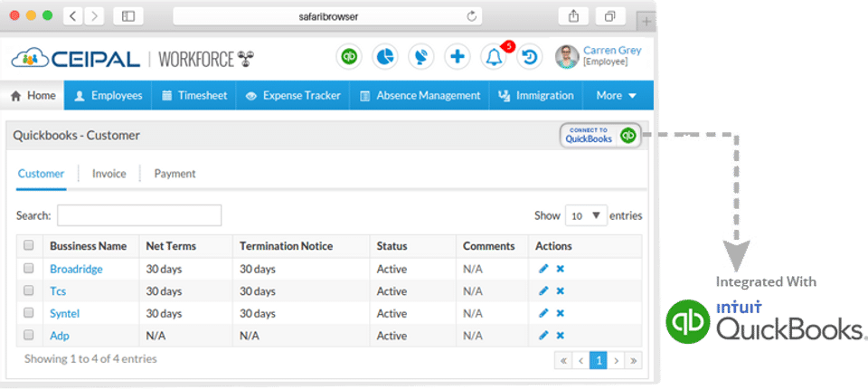868x390 pixels.
Task: Click the plus add icon
Action: pos(457,56)
